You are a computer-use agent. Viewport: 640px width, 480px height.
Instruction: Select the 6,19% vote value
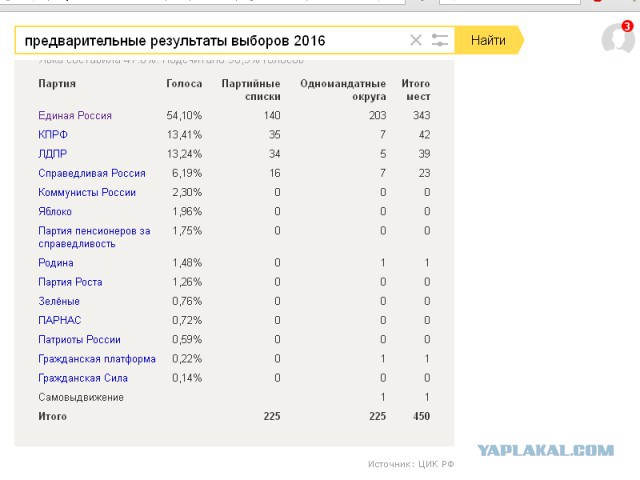click(x=187, y=173)
